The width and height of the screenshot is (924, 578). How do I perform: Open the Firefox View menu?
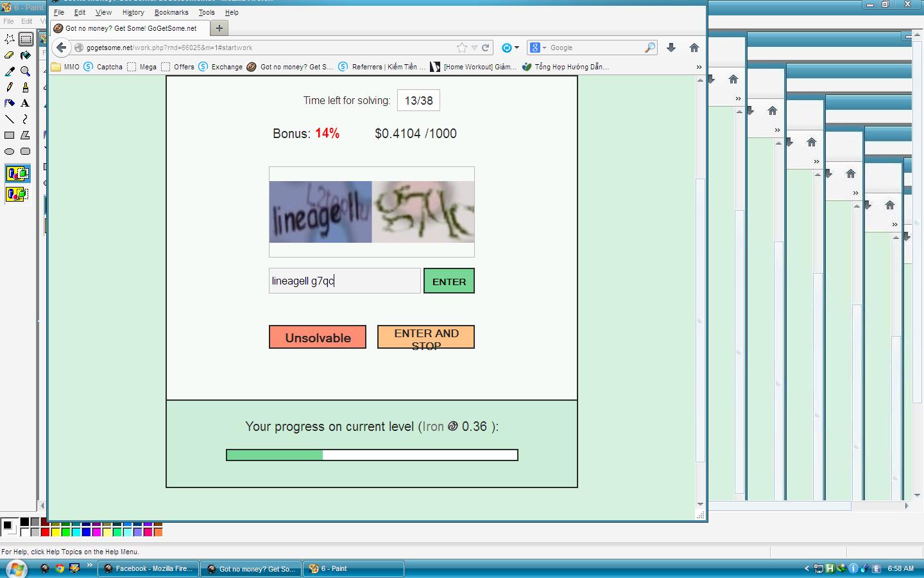(x=103, y=12)
